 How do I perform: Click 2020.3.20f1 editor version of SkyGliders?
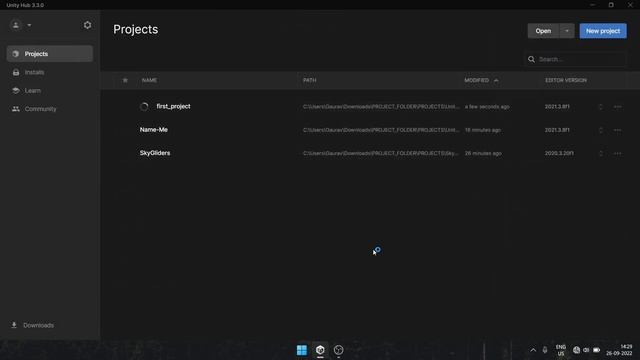pos(559,153)
